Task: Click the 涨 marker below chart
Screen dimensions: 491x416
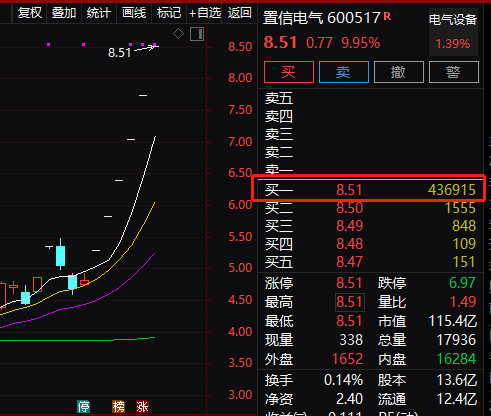Action: pos(142,406)
